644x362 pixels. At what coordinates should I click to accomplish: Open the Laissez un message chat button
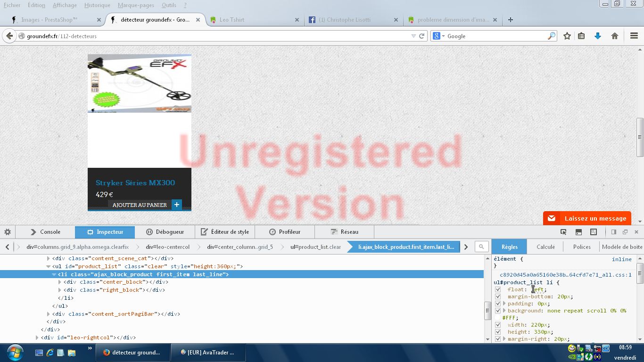pos(587,218)
